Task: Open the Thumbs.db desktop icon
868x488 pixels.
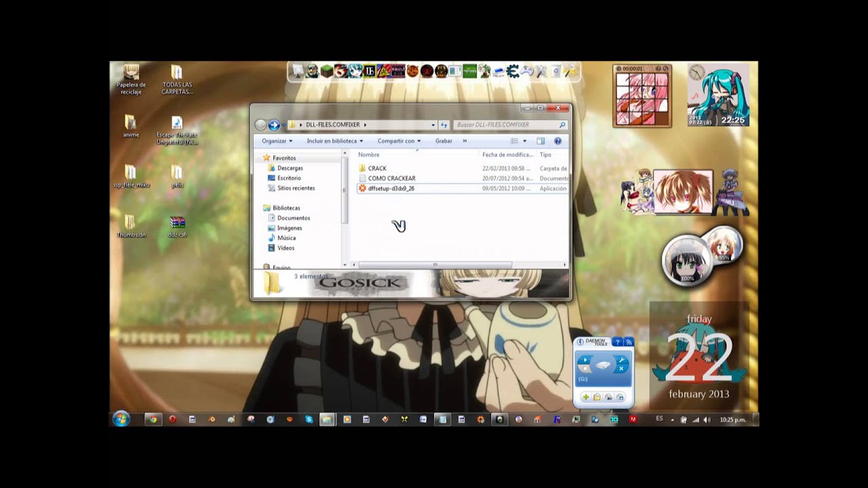Action: (131, 226)
